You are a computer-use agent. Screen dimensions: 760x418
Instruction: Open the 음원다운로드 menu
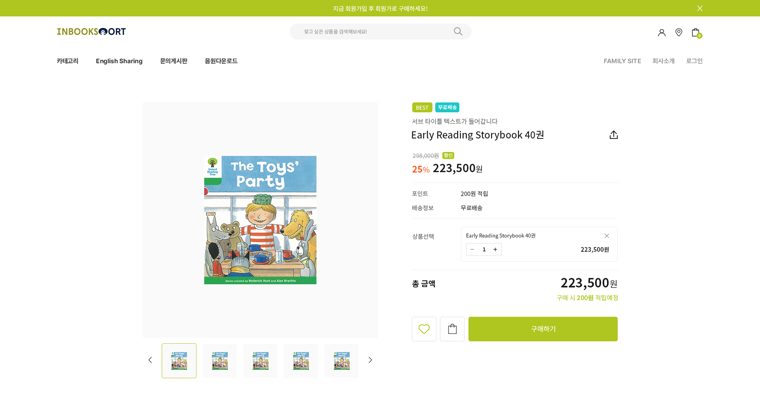[221, 61]
